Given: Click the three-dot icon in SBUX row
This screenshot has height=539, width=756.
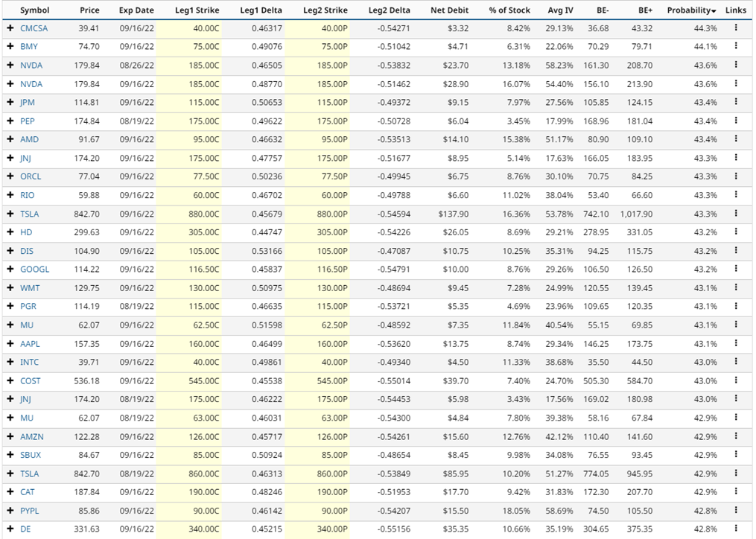Looking at the screenshot, I should 736,455.
